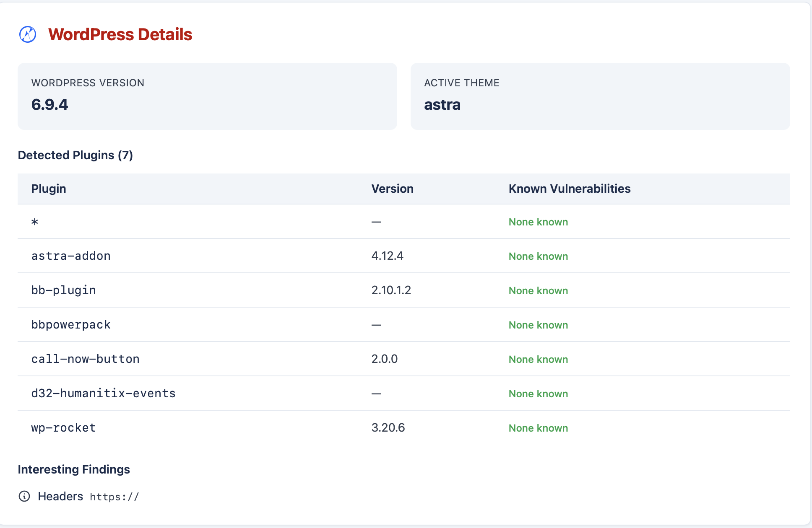The width and height of the screenshot is (812, 528).
Task: Click bb-plugin version 2.10.1.2
Action: [x=391, y=290]
